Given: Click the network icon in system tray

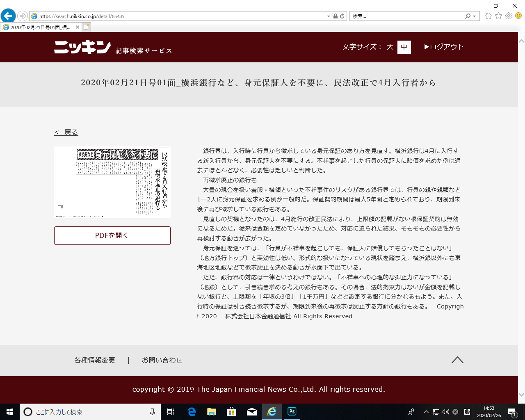Looking at the screenshot, I should coord(436,412).
